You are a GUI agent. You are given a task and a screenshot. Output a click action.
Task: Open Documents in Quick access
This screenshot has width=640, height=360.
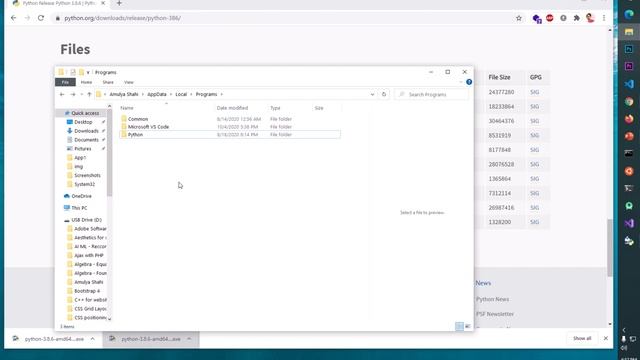point(86,140)
